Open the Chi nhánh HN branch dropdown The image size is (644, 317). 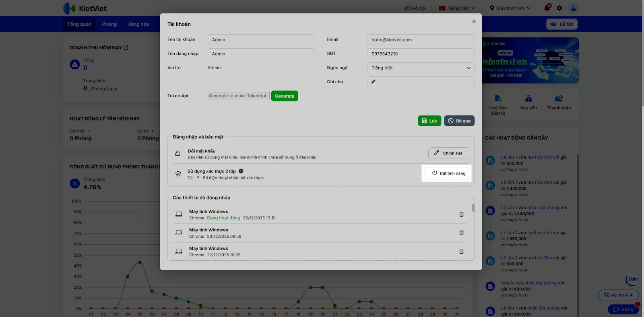click(x=510, y=8)
